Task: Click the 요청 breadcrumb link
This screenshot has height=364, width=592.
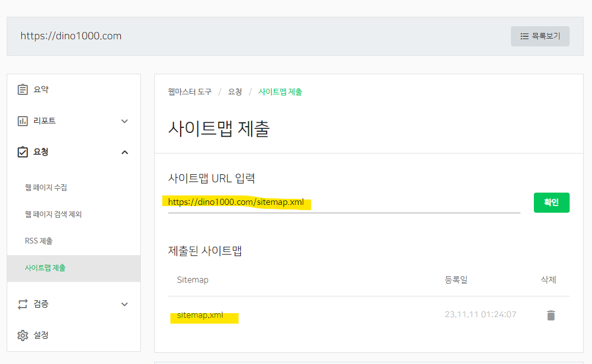Action: (235, 92)
